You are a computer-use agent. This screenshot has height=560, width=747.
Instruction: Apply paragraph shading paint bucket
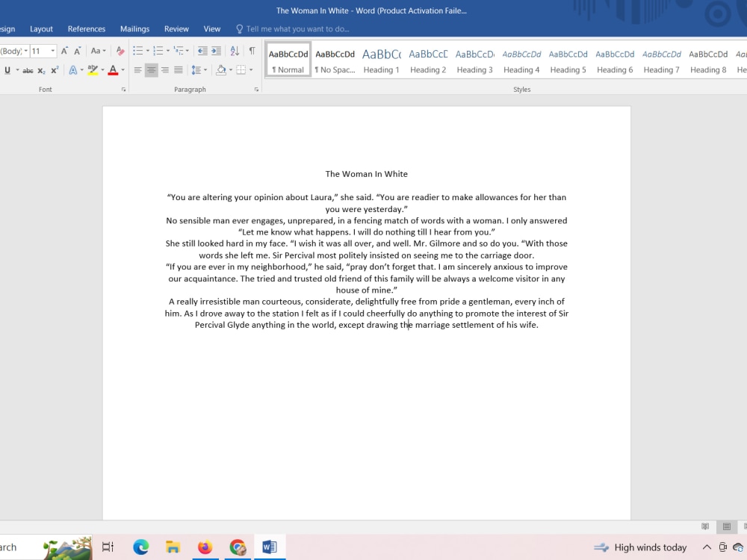[x=221, y=70]
